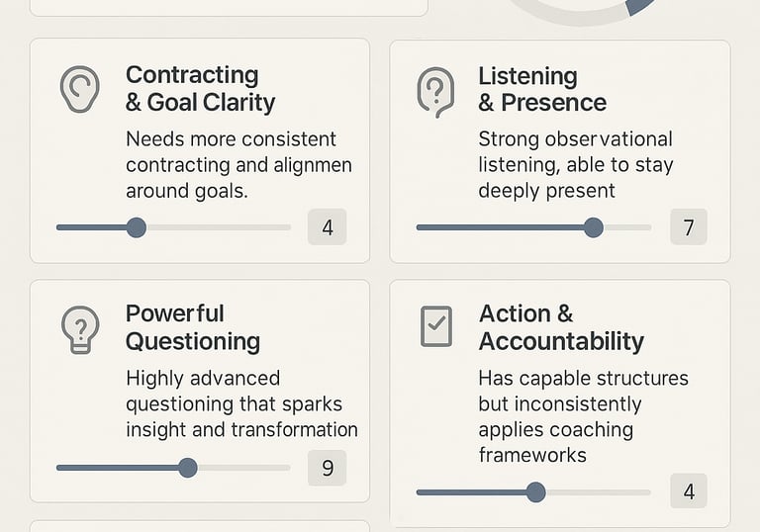The height and width of the screenshot is (532, 760).
Task: Click the ear icon beside Contracting & Goal Clarity
Action: [80, 89]
